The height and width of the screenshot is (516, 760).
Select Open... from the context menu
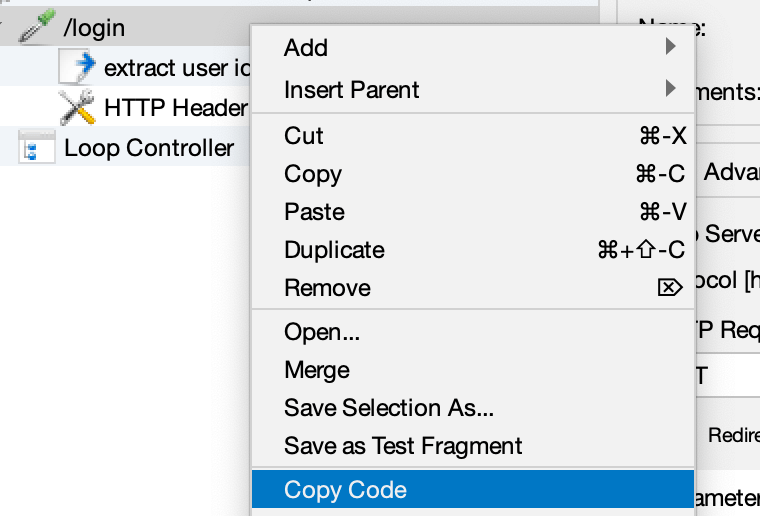tap(322, 331)
